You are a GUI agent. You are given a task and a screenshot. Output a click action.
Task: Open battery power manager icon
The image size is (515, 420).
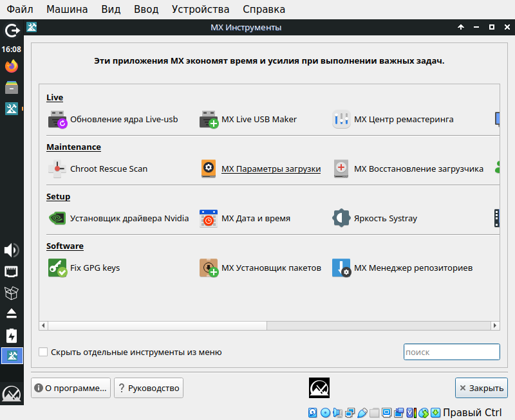(12, 336)
